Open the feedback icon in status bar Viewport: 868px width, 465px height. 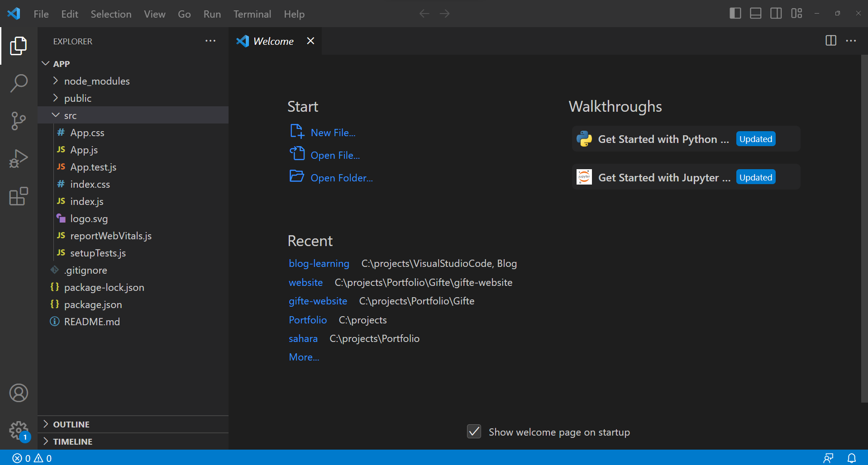click(828, 458)
